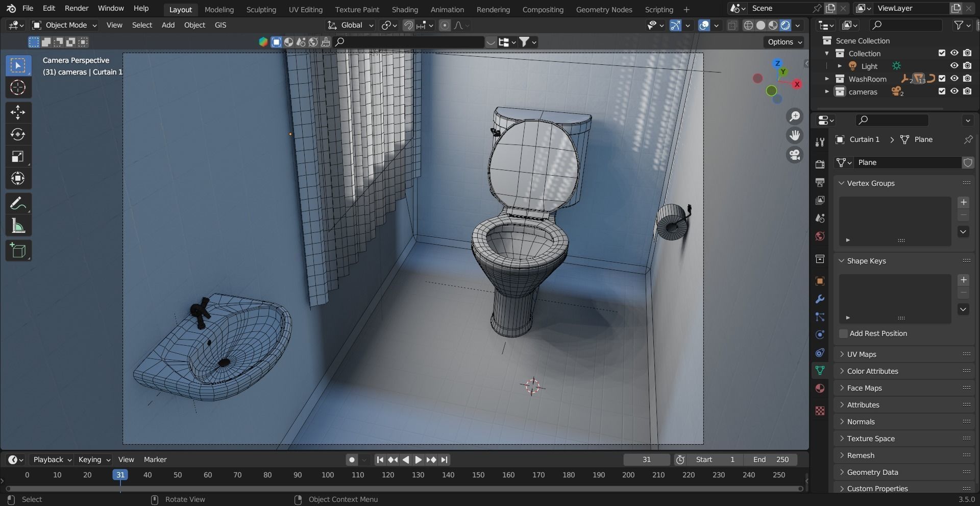This screenshot has height=506, width=980.
Task: Activate the Transform tool
Action: pos(18,178)
